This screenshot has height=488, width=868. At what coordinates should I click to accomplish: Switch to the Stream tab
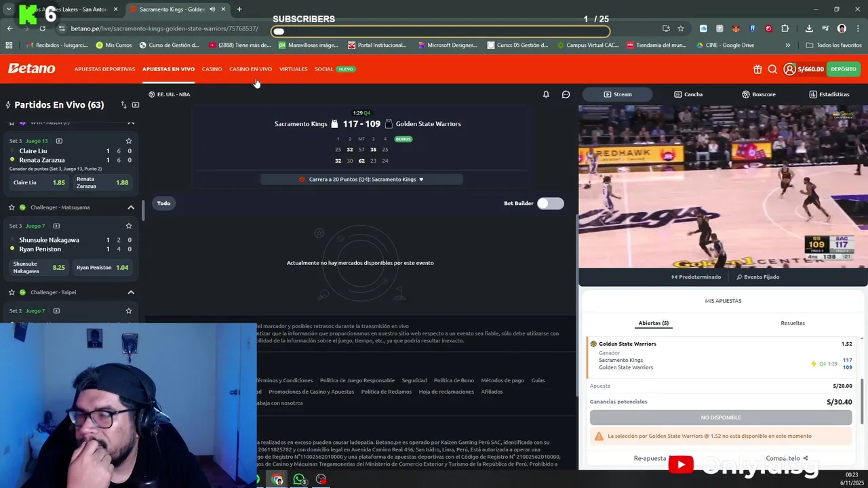tap(618, 94)
